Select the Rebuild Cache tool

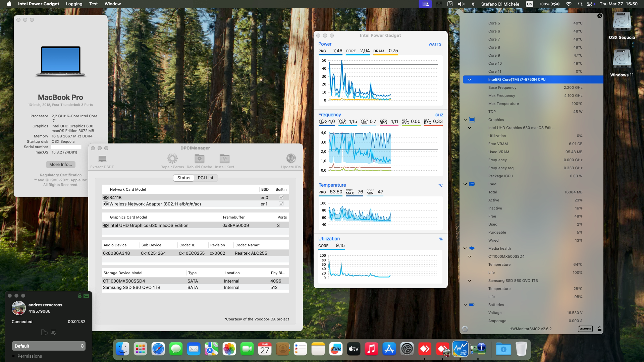[x=200, y=159]
